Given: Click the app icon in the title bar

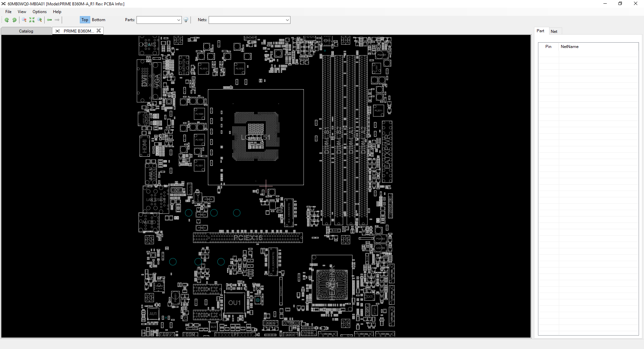Looking at the screenshot, I should pos(3,4).
